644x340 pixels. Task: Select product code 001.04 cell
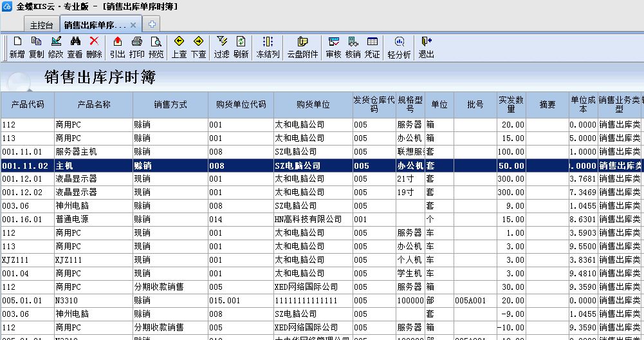28,274
